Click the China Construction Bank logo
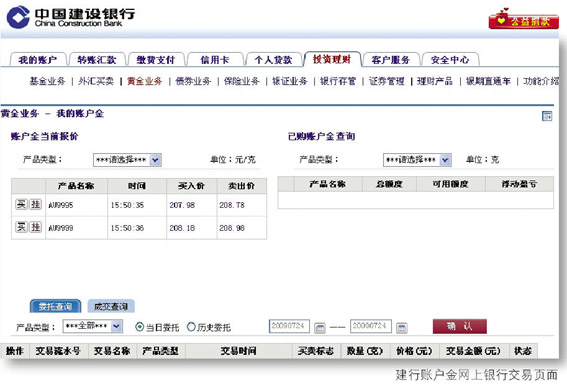 coord(71,17)
